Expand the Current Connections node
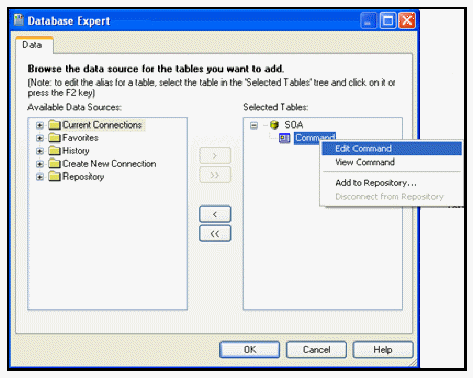 [x=40, y=125]
